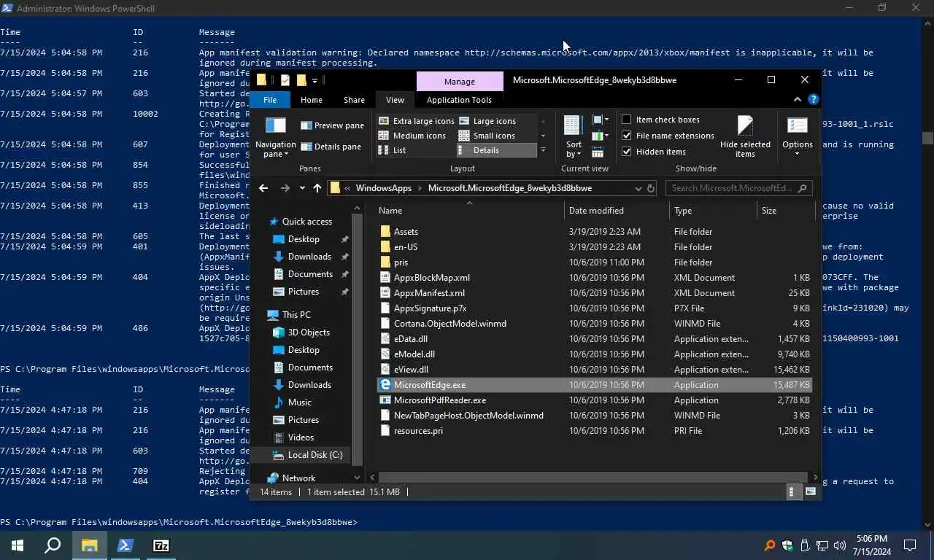934x560 pixels.
Task: Select eData.dll file
Action: (594, 339)
